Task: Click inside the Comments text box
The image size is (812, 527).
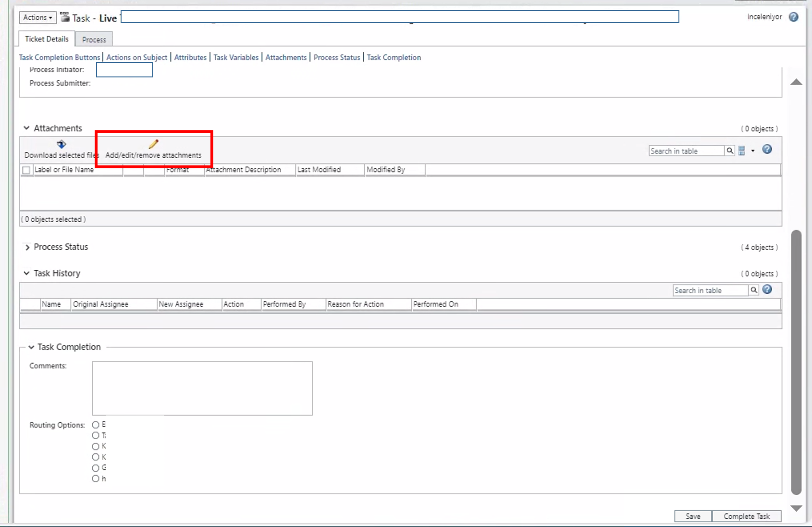Action: (x=201, y=388)
